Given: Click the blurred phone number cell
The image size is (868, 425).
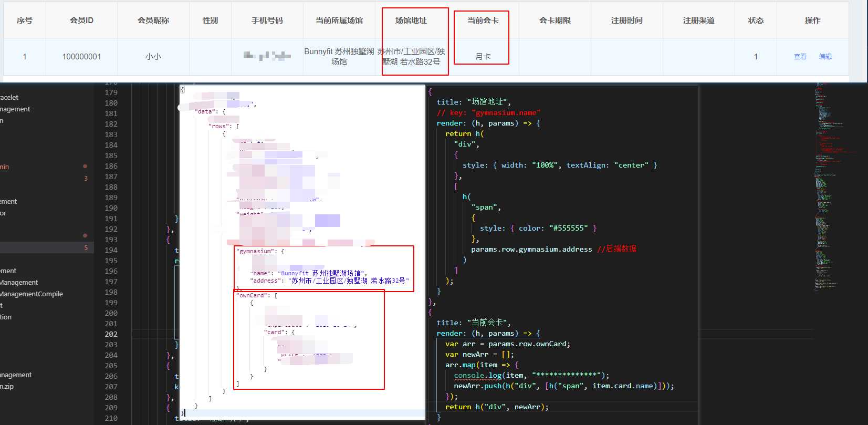Looking at the screenshot, I should pyautogui.click(x=267, y=56).
